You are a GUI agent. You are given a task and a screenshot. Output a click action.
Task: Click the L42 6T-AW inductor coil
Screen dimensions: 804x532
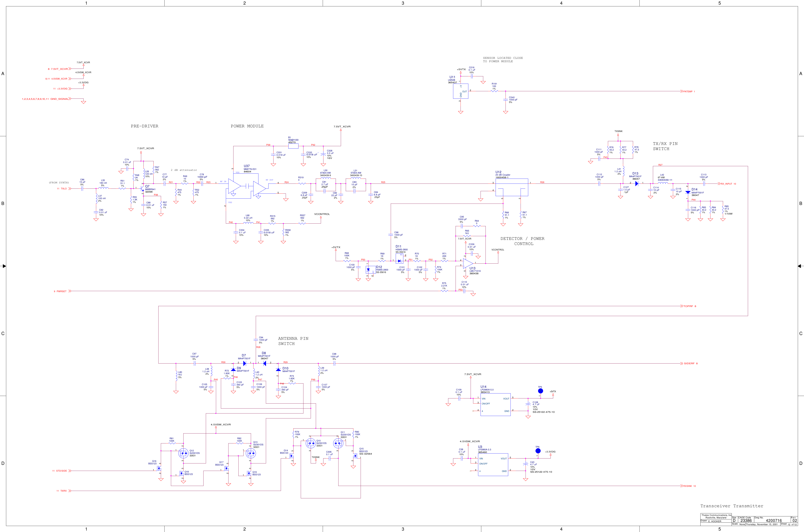(663, 183)
